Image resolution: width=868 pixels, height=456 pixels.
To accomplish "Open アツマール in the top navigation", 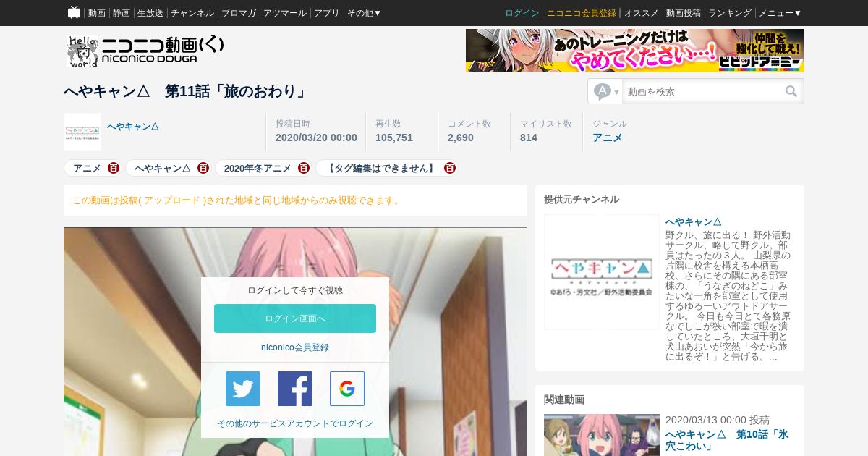I will 285,13.
